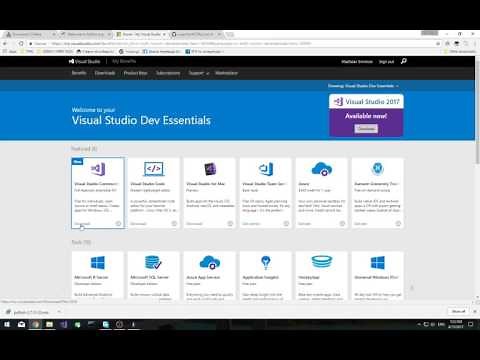This screenshot has height=360, width=480.
Task: Open the Subscriptions nav item
Action: tap(168, 73)
